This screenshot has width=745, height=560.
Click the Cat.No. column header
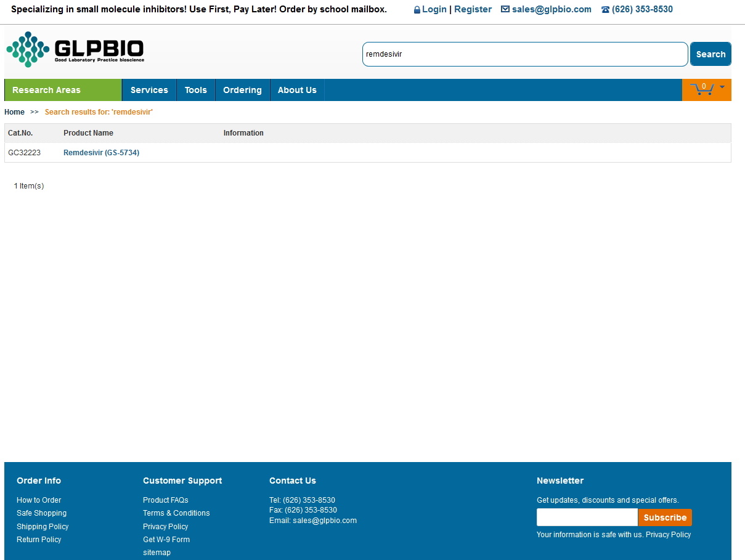point(20,133)
